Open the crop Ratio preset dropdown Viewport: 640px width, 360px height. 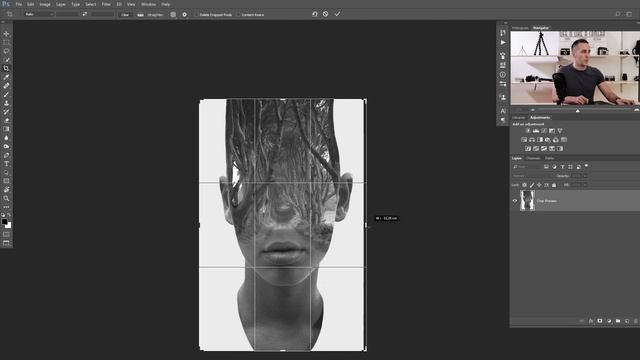coord(39,14)
